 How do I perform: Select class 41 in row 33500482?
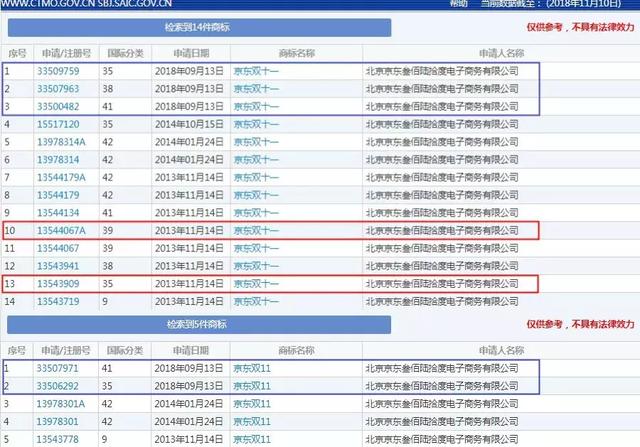[108, 107]
